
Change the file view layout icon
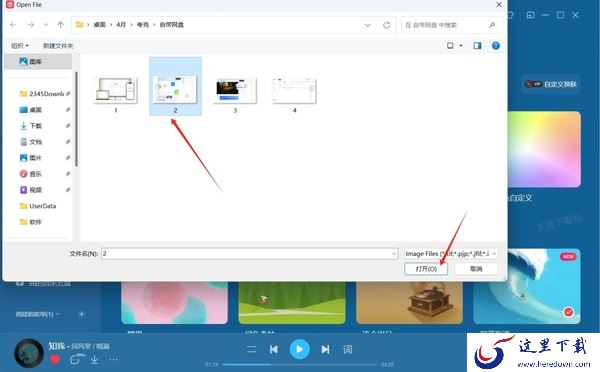[x=450, y=46]
